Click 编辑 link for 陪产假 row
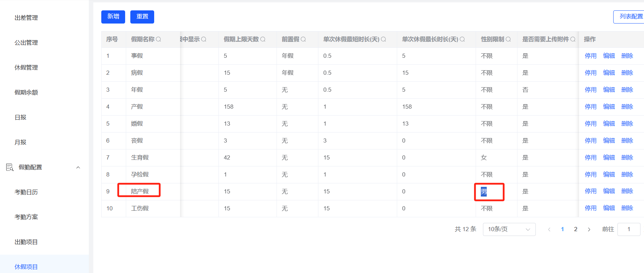644x273 pixels. 609,191
